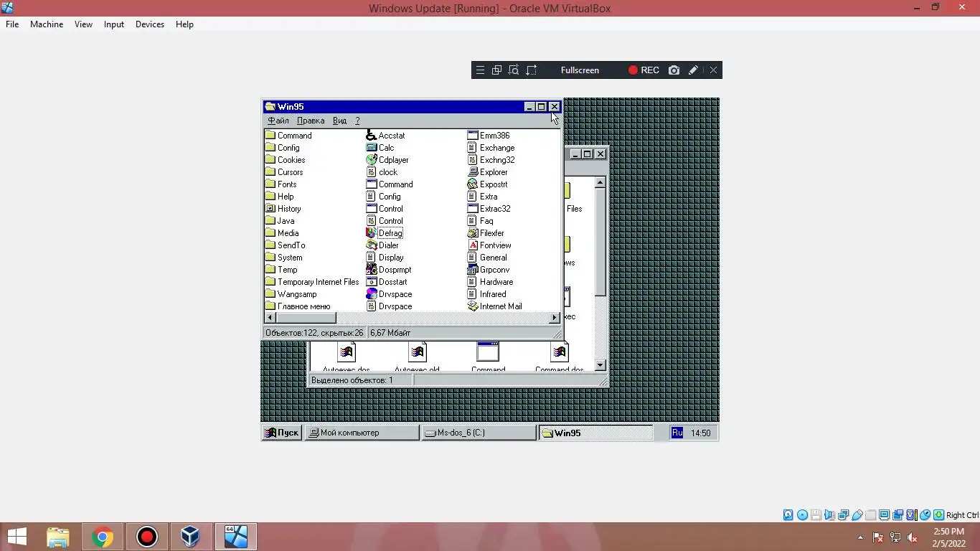Choose Fullscreen capture mode
Image resolution: width=980 pixels, height=551 pixels.
tap(580, 70)
